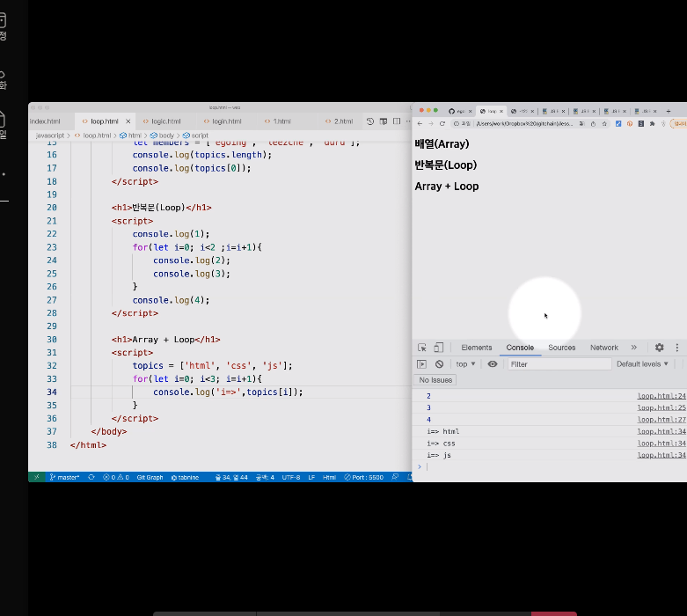
Task: Open Git Graph from status bar
Action: (x=150, y=477)
